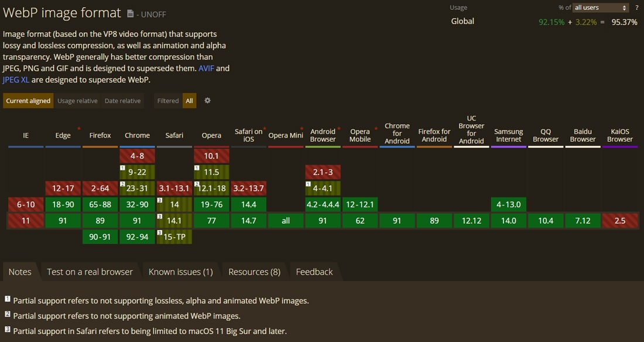Switch to Usage relative view
644x342 pixels.
click(77, 101)
